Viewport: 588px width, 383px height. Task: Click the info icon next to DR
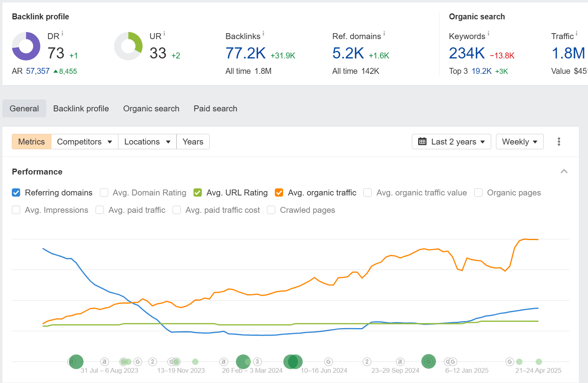coord(62,34)
